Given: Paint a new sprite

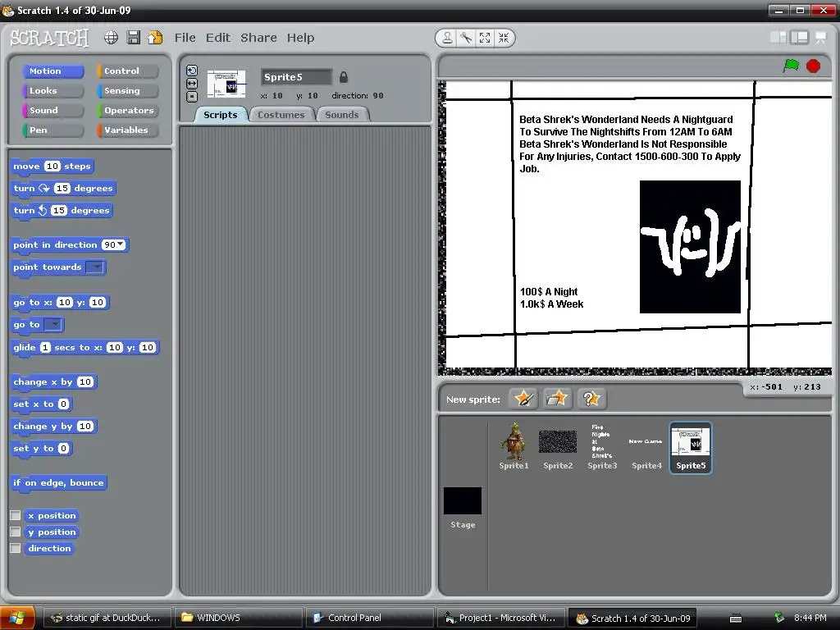Looking at the screenshot, I should tap(523, 399).
